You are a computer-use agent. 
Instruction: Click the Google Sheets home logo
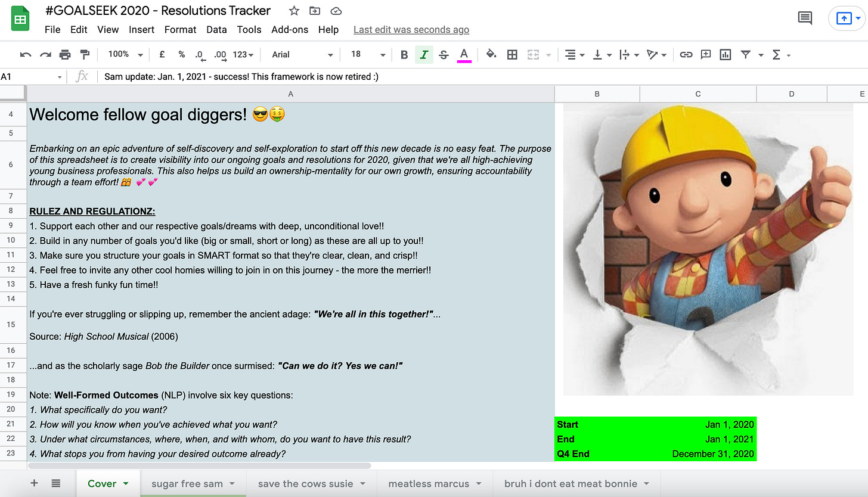(x=20, y=19)
